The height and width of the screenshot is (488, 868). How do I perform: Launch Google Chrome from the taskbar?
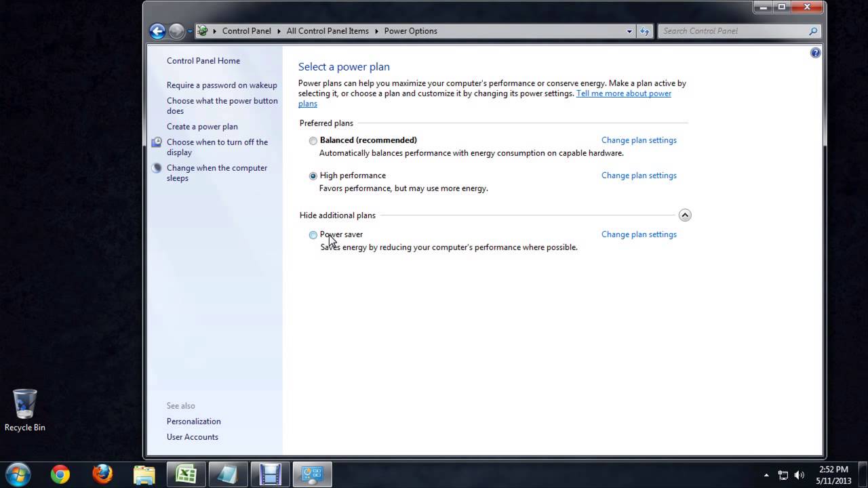point(60,474)
